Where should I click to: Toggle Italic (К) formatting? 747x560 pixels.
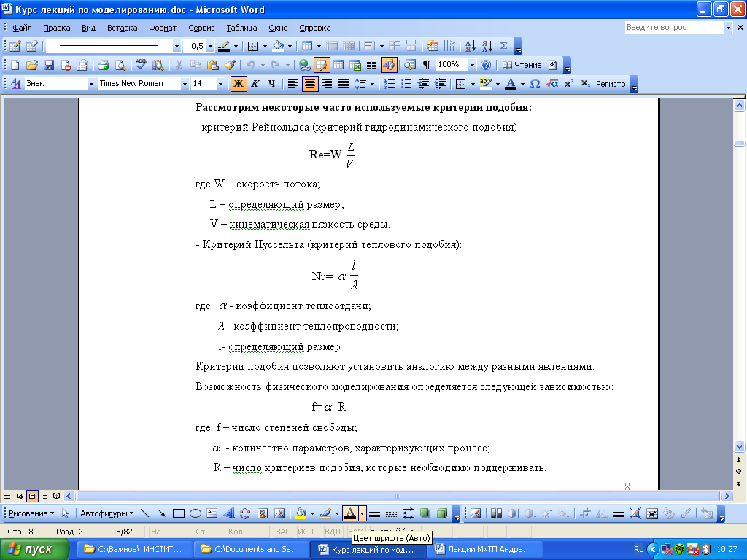click(255, 84)
